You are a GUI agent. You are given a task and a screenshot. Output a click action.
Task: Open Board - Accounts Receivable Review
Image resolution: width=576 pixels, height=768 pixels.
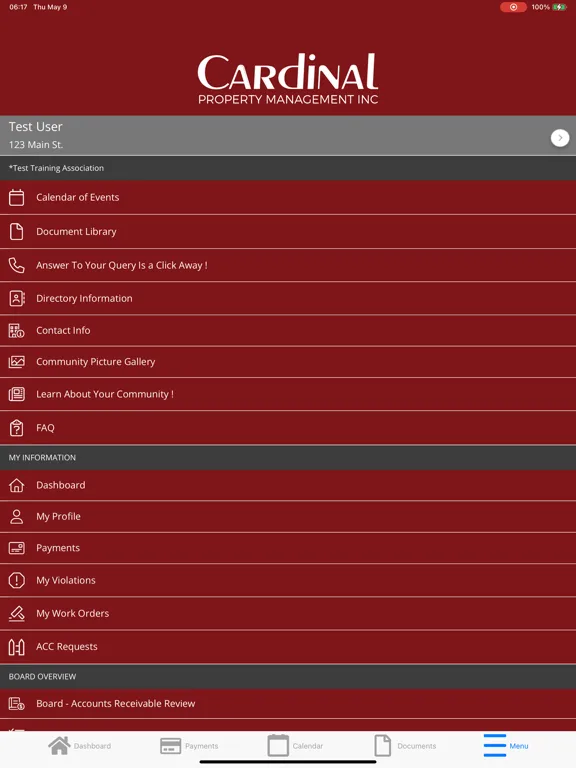[x=288, y=704]
